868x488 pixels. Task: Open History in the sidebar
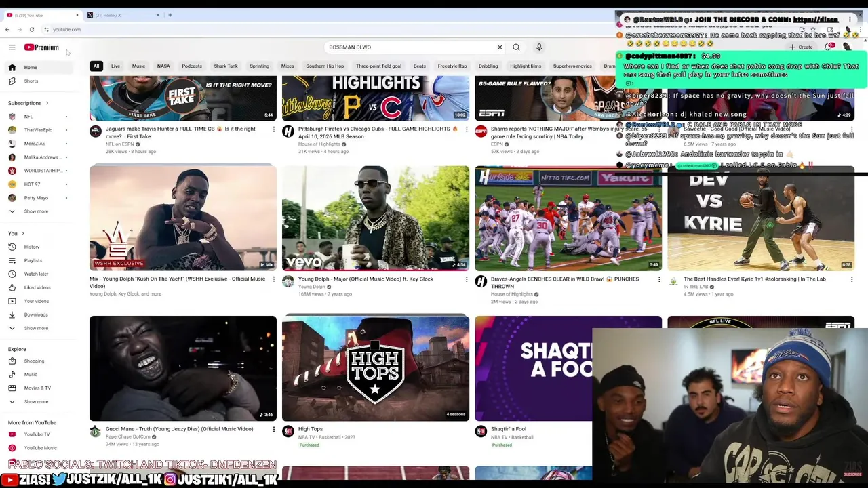click(x=39, y=247)
